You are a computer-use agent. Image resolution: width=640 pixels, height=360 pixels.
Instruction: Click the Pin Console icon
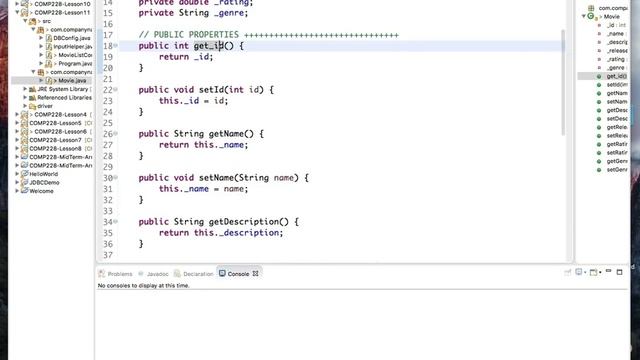tap(568, 272)
